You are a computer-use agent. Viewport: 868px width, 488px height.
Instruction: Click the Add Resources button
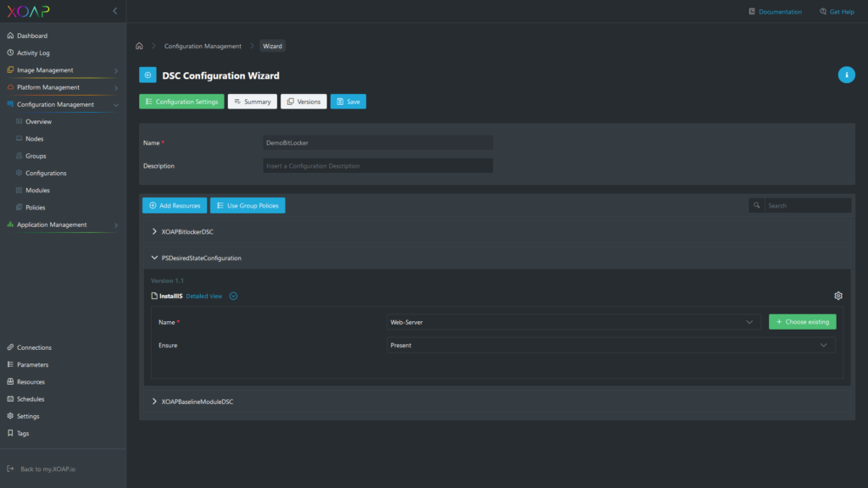[x=175, y=205]
